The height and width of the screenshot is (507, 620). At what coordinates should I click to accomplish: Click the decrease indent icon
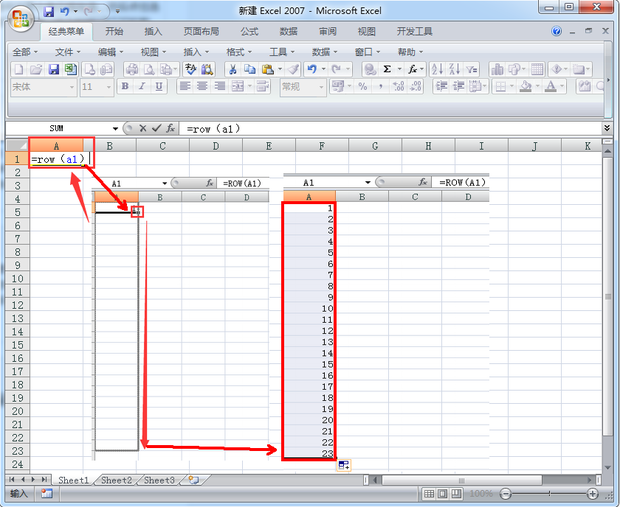coord(441,86)
